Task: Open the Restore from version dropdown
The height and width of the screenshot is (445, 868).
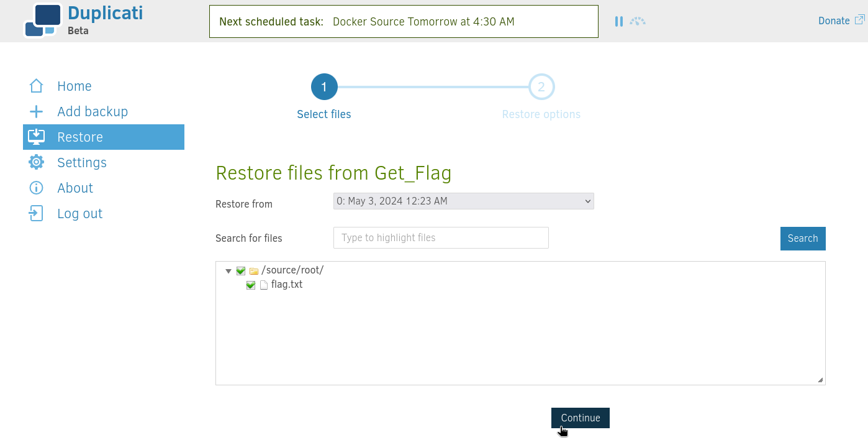Action: tap(464, 201)
